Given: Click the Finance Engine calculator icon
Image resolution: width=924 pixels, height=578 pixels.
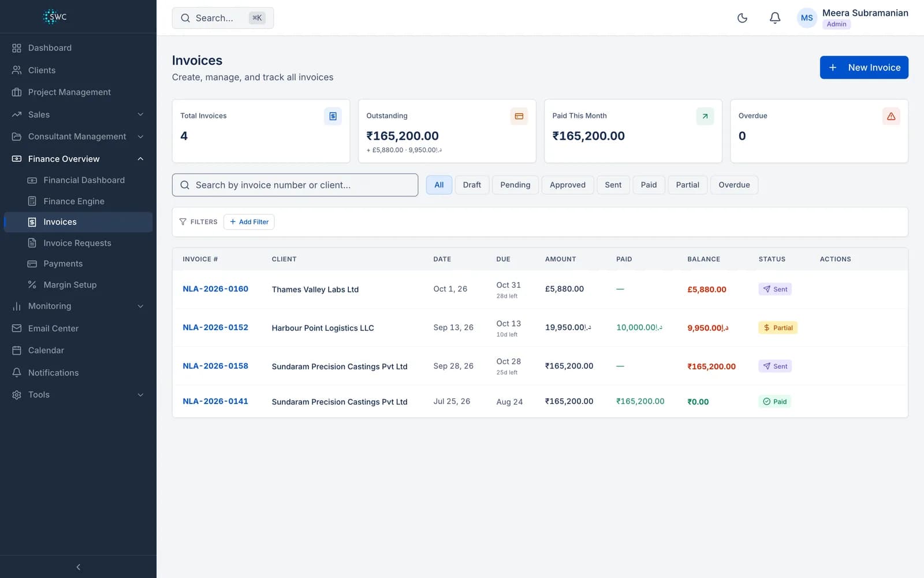Looking at the screenshot, I should [x=32, y=201].
